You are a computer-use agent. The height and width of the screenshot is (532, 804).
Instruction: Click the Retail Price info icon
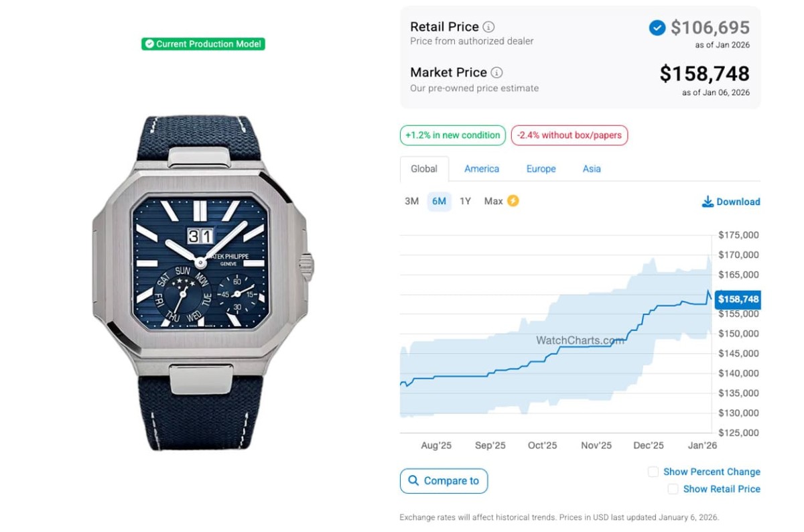[489, 27]
